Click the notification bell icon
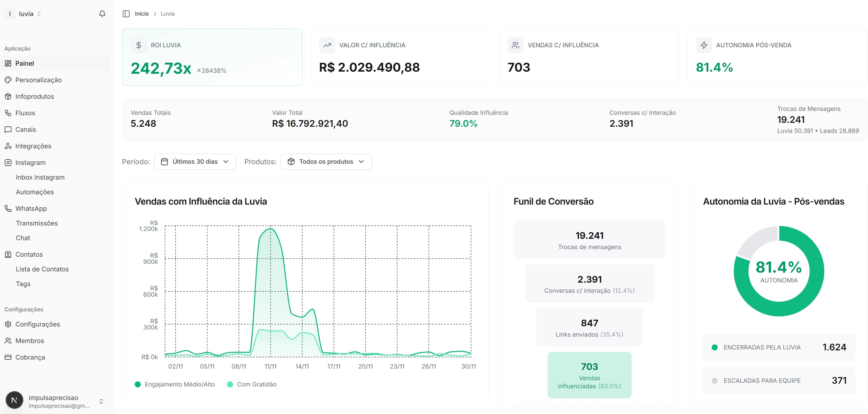The width and height of the screenshot is (868, 414). [102, 14]
